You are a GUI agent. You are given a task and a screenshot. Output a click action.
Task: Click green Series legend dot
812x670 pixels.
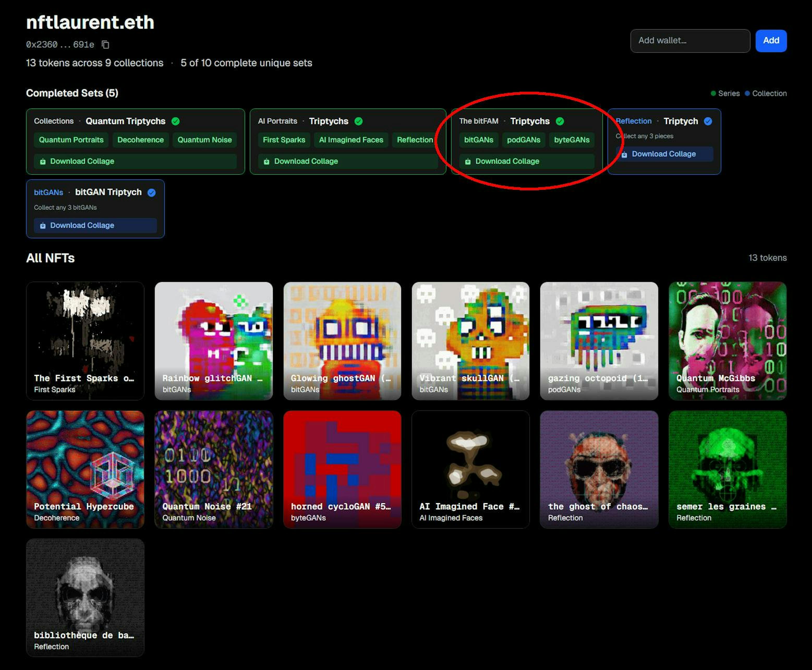(713, 93)
